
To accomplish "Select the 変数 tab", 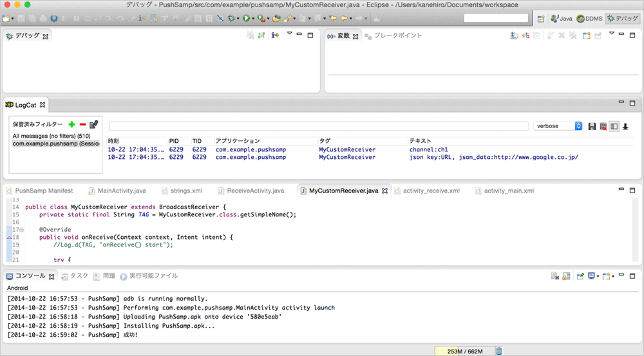I will pyautogui.click(x=343, y=36).
